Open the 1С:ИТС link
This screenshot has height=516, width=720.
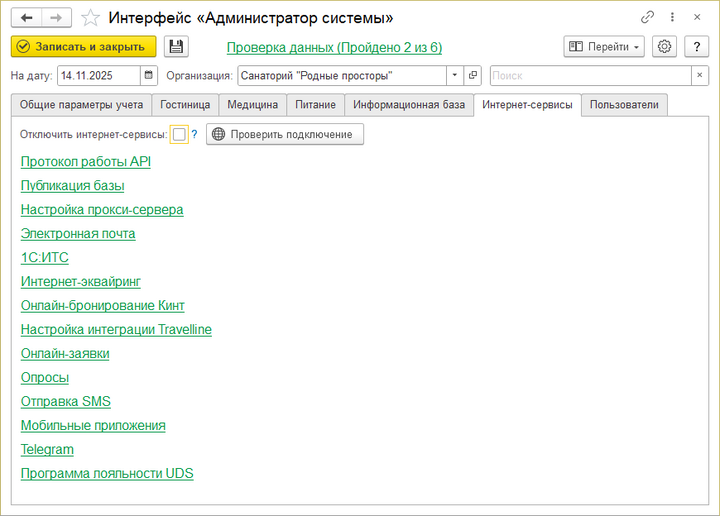45,258
